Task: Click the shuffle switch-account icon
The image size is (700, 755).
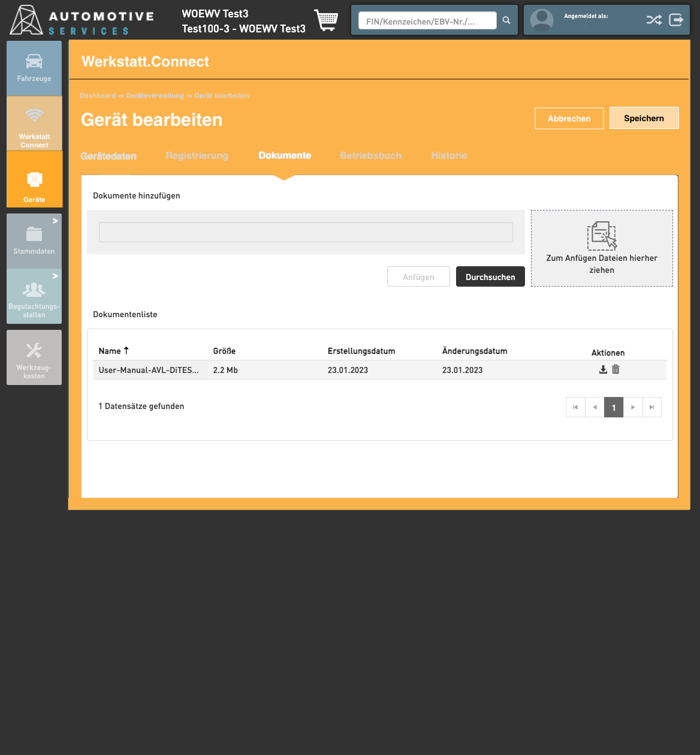Action: point(654,20)
